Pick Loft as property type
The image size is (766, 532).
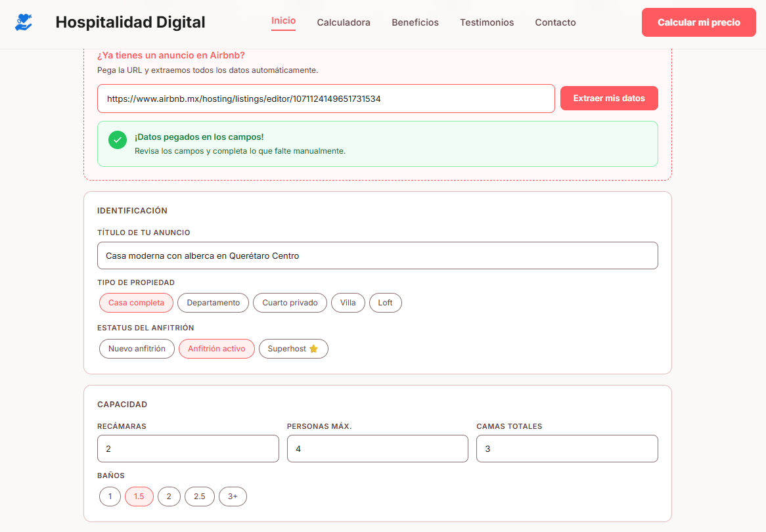(385, 303)
